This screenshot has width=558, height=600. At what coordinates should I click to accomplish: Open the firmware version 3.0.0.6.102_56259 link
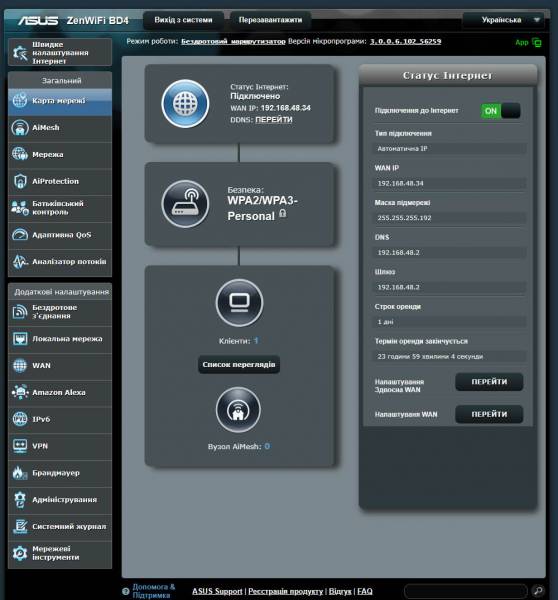(405, 41)
